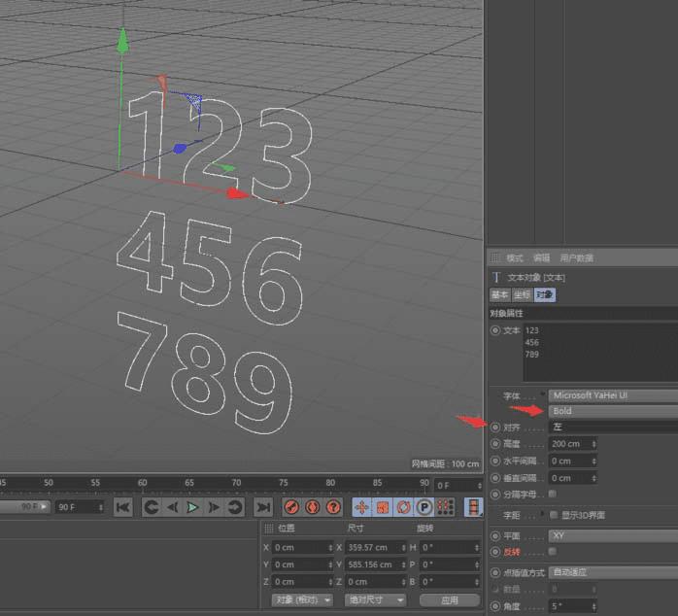Open the Microsoft YaHei UI font dropdown
This screenshot has width=678, height=616.
pyautogui.click(x=612, y=395)
